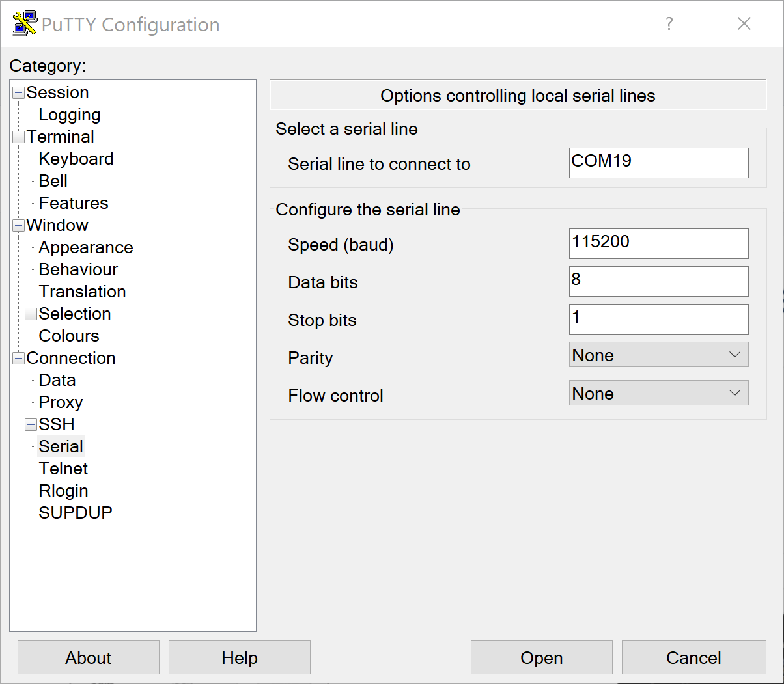The width and height of the screenshot is (784, 684).
Task: Click the 'Parity' label
Action: pos(311,358)
